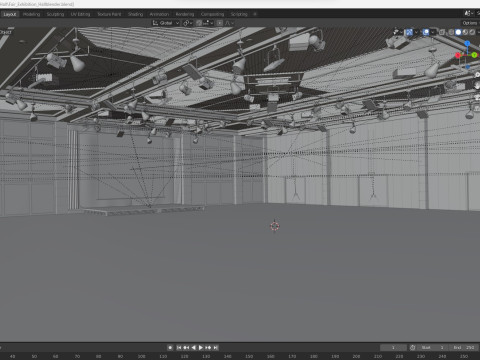
Task: Click the green Y axis on navigation gizmo
Action: coord(474,55)
